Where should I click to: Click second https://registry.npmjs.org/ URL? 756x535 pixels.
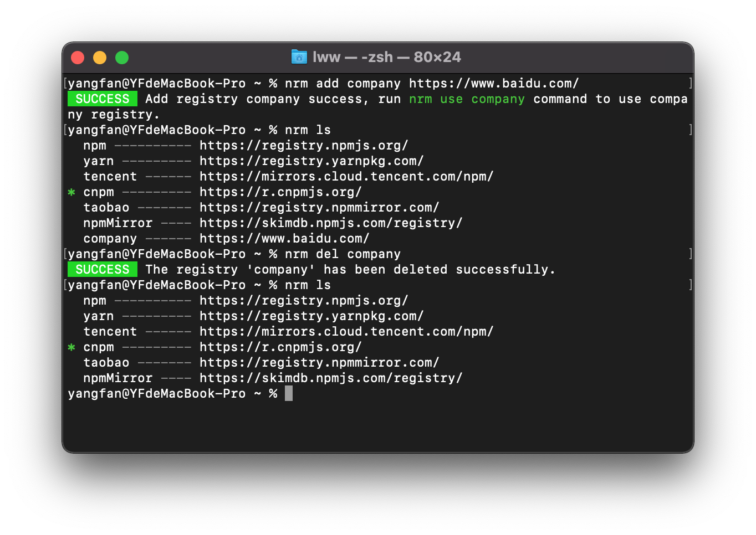(x=304, y=301)
